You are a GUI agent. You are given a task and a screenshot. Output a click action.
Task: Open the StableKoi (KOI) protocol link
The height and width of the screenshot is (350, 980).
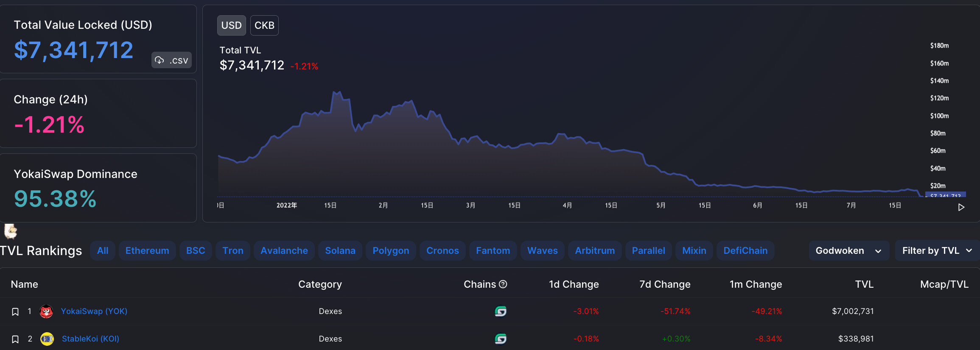pyautogui.click(x=90, y=339)
